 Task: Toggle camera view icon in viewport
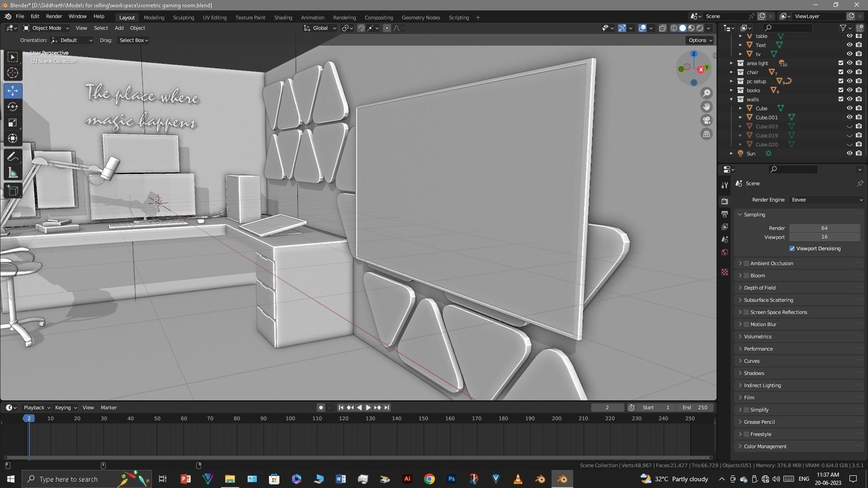[707, 120]
